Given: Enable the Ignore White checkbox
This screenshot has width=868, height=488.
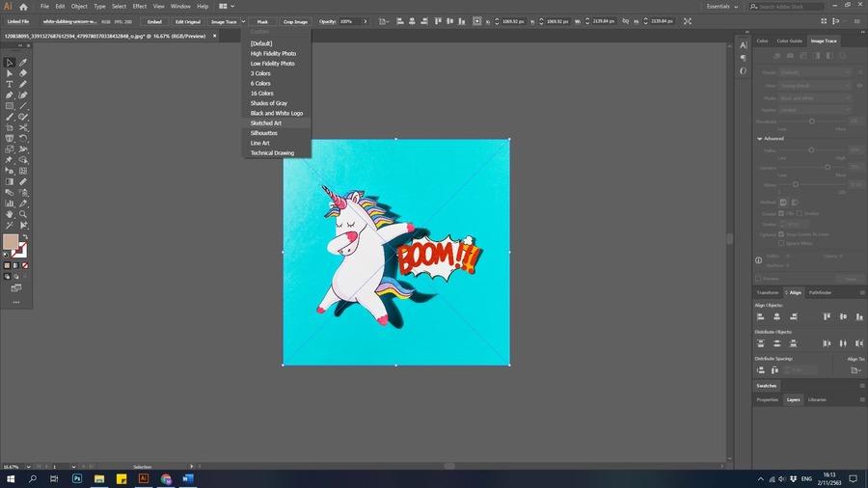Looking at the screenshot, I should (x=781, y=243).
